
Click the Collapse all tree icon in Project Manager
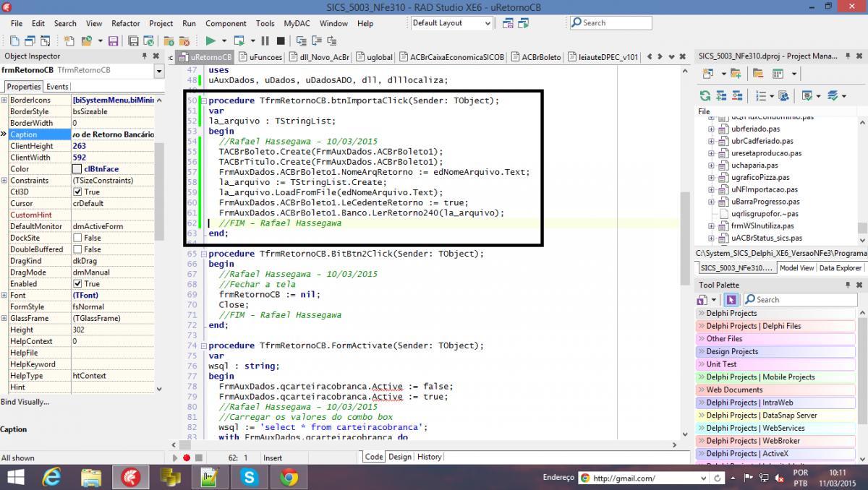[x=737, y=95]
